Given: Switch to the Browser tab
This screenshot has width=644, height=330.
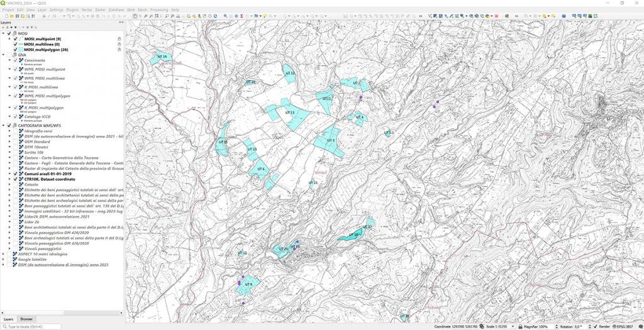Looking at the screenshot, I should tap(26, 319).
